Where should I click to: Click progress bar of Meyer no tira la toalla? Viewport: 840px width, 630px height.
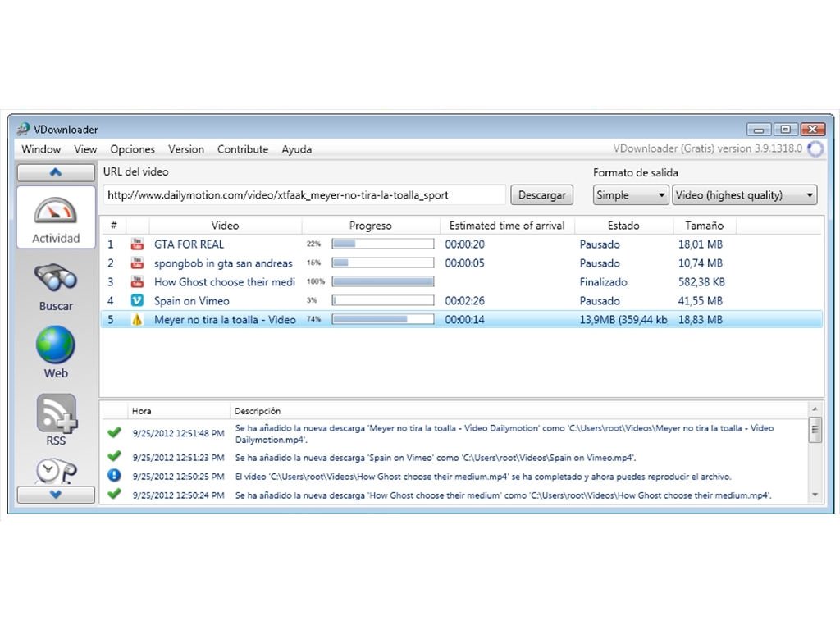[x=382, y=319]
